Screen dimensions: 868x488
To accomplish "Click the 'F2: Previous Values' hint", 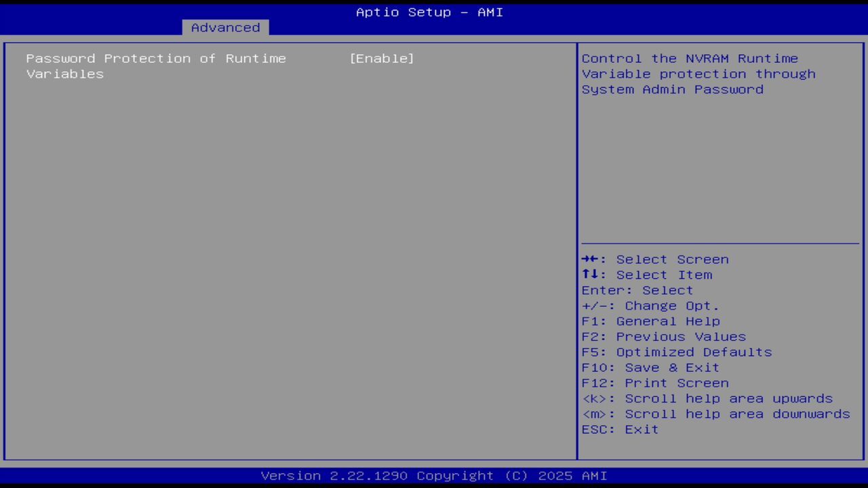I will click(x=664, y=337).
